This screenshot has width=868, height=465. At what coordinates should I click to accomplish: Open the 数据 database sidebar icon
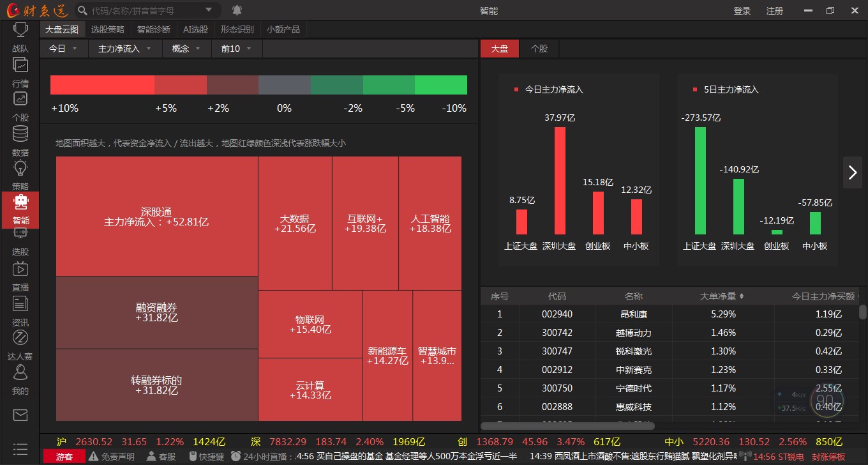point(20,134)
